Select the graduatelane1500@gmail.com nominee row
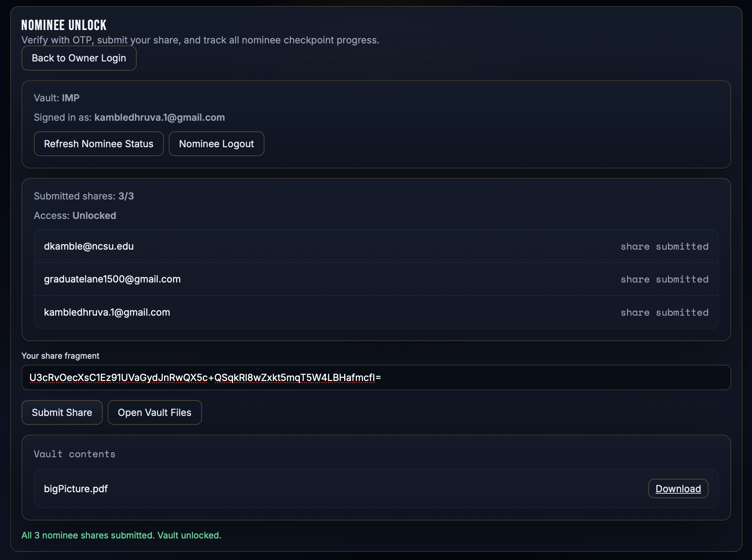 point(376,279)
